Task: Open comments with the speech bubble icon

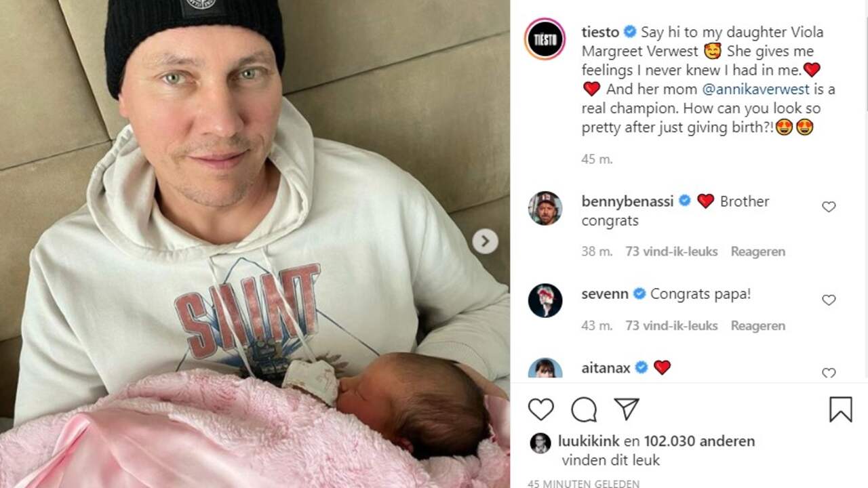Action: click(x=584, y=409)
